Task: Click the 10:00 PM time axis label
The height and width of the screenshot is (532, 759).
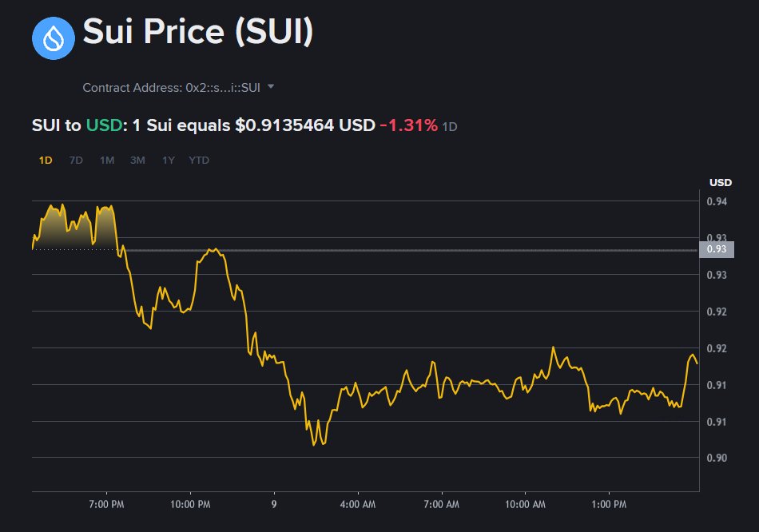Action: [x=191, y=505]
